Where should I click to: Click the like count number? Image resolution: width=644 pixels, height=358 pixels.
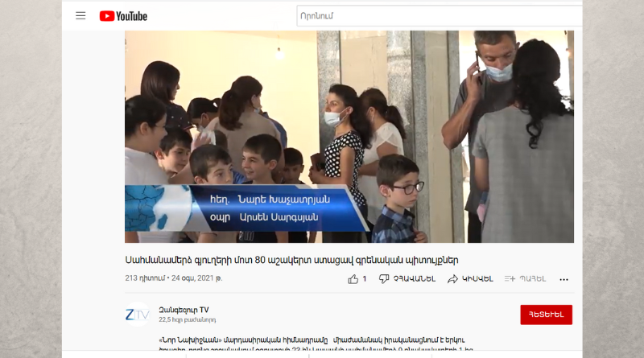365,279
